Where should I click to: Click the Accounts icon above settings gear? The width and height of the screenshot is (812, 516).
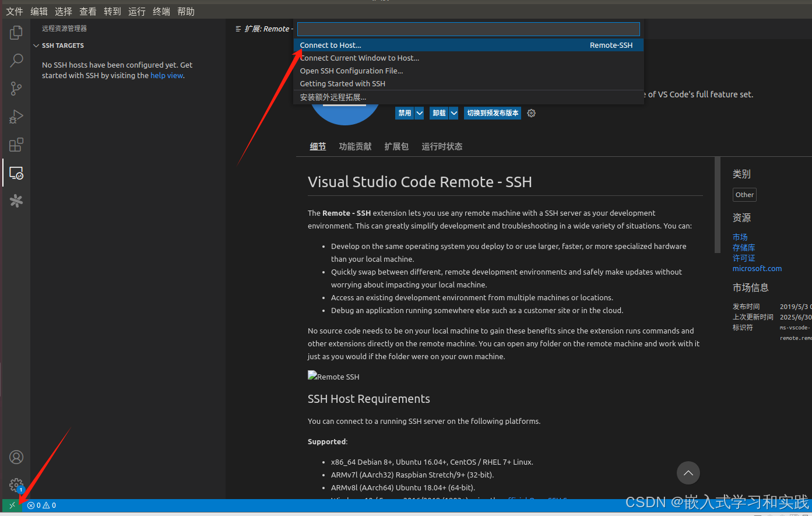(16, 457)
